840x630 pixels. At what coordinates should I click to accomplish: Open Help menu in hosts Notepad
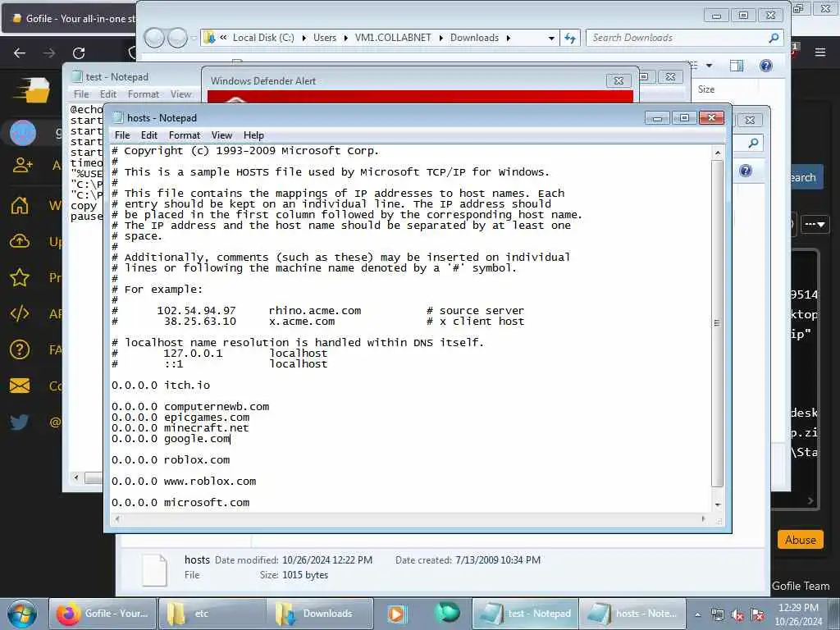(253, 135)
